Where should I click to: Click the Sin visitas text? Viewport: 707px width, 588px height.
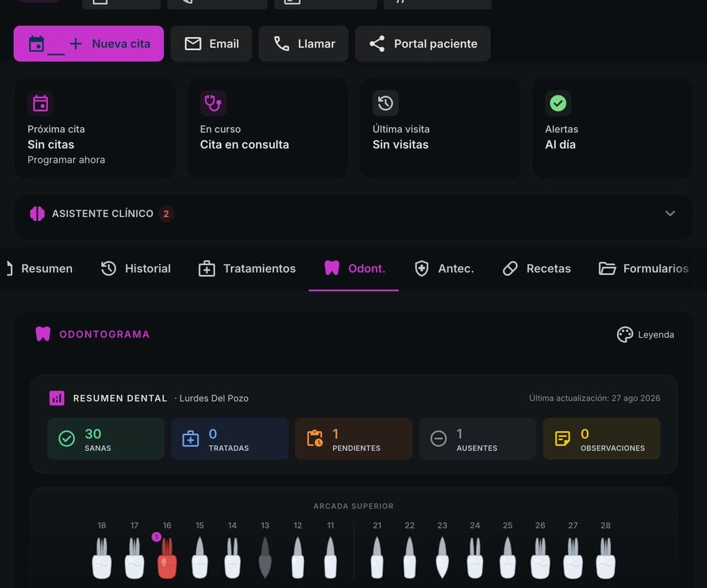click(x=400, y=145)
